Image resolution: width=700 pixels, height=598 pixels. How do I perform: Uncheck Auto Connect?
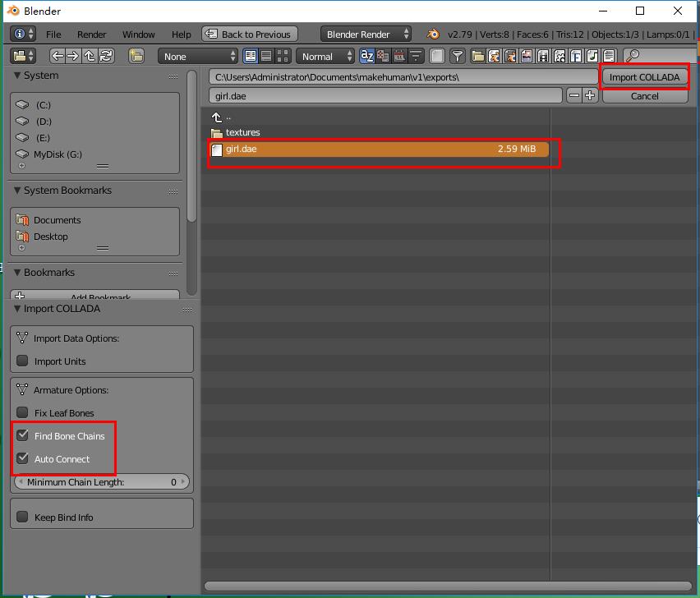[22, 458]
